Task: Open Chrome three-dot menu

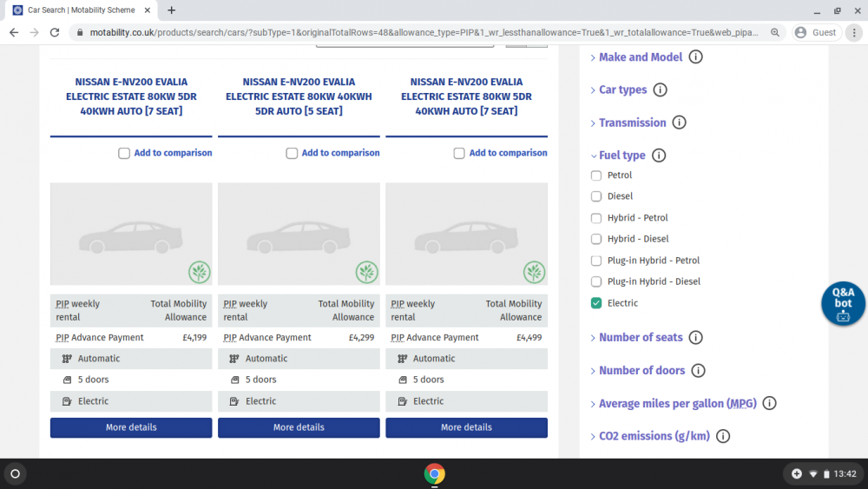Action: click(854, 33)
